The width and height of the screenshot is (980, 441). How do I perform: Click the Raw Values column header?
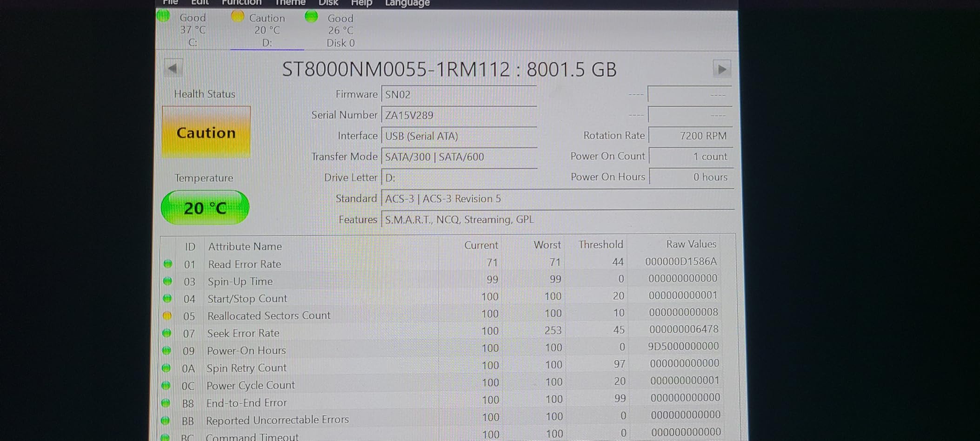691,244
